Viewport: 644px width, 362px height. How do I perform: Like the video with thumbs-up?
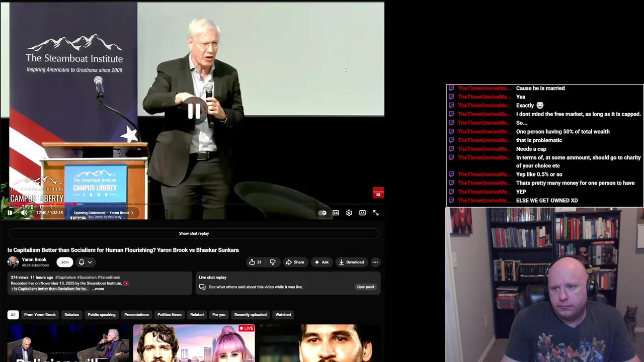(255, 262)
